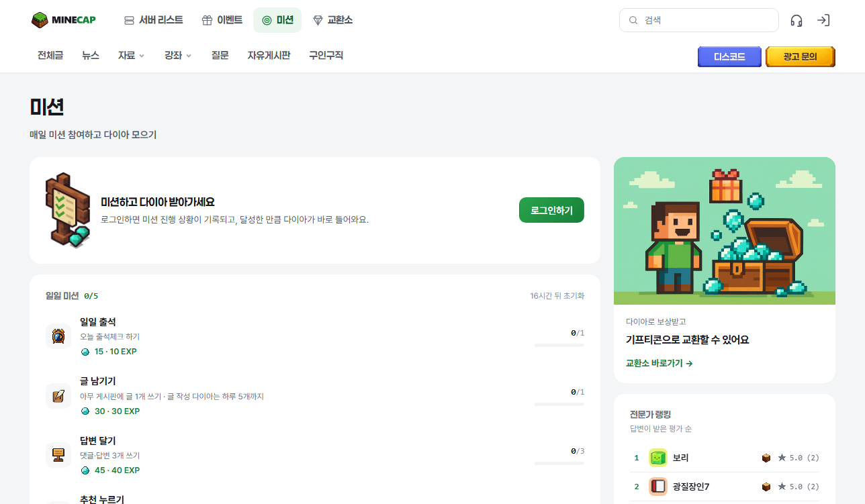Click the badge icon beside 광질장인7's rating
Image resolution: width=865 pixels, height=504 pixels.
[x=766, y=487]
